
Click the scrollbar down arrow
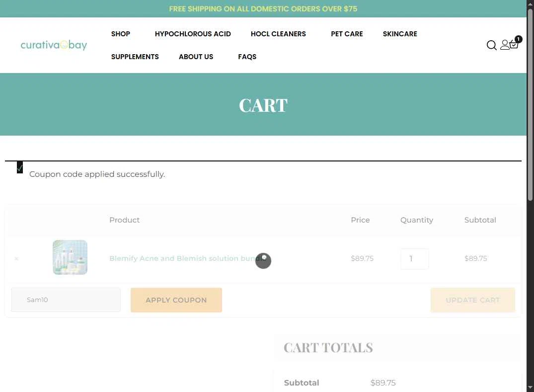[530, 388]
